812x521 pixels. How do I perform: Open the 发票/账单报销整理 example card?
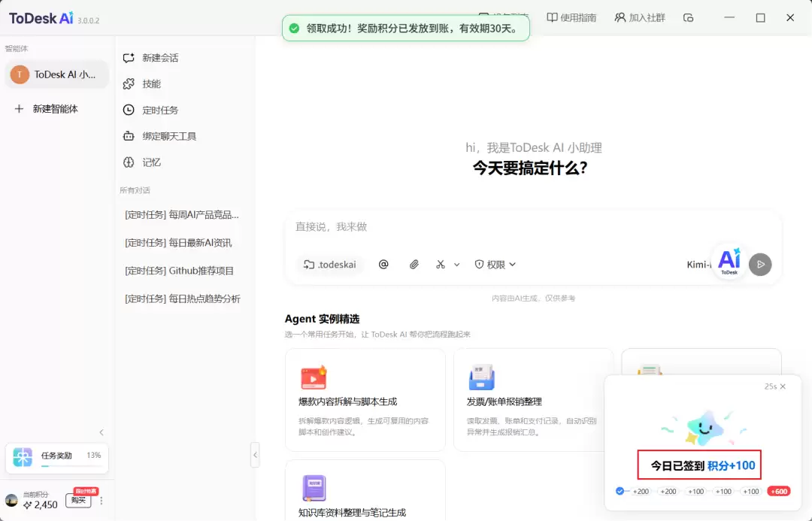(x=533, y=400)
